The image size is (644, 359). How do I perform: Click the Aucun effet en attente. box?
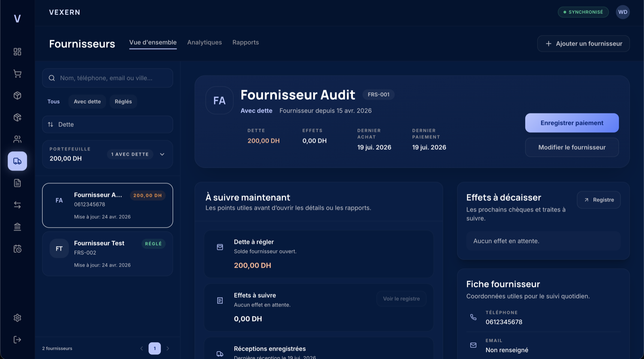point(543,241)
